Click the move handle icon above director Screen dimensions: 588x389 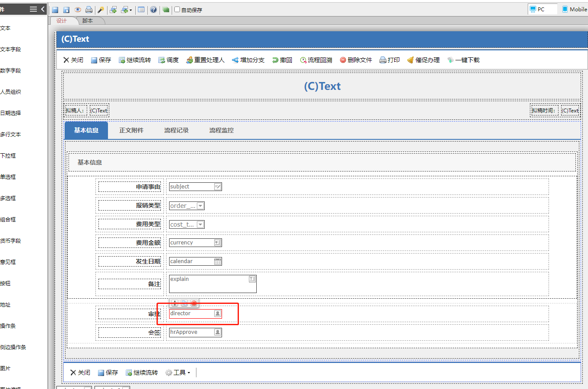tap(175, 303)
